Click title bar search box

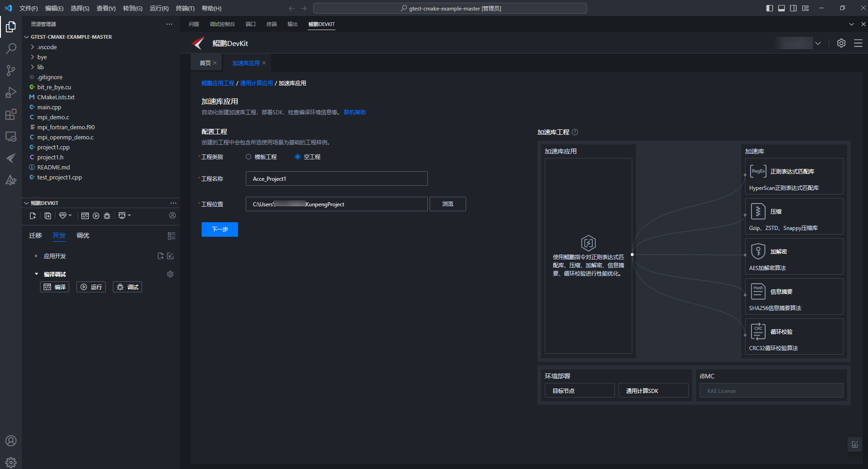pyautogui.click(x=450, y=8)
